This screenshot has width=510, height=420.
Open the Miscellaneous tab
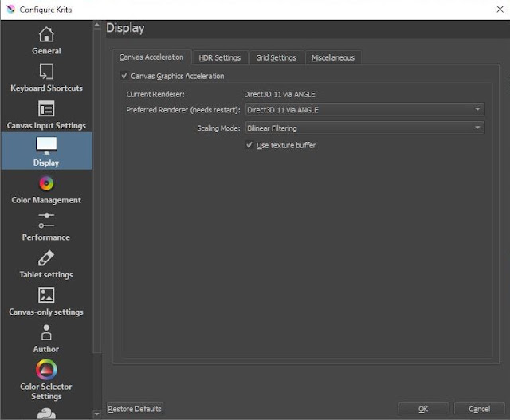click(333, 57)
